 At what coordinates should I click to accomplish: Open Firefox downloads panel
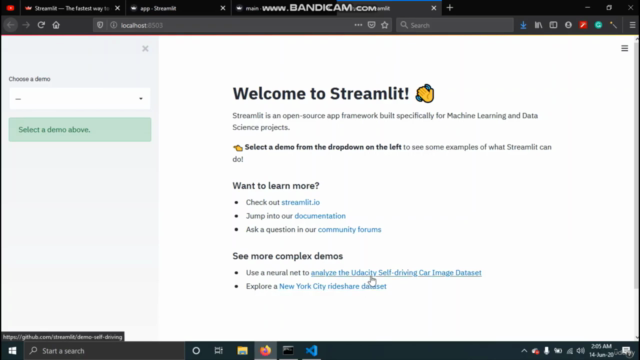pyautogui.click(x=523, y=25)
